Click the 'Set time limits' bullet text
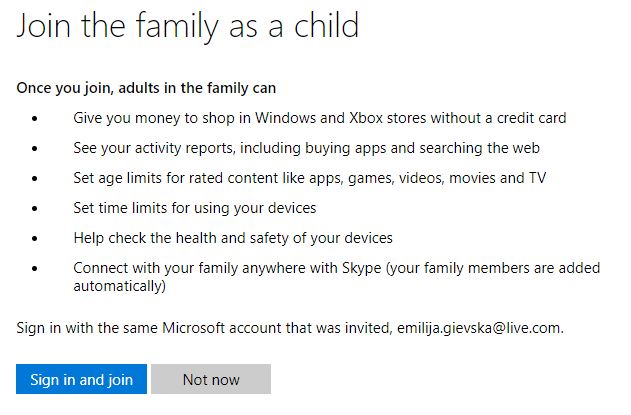The image size is (631, 415). click(x=195, y=208)
